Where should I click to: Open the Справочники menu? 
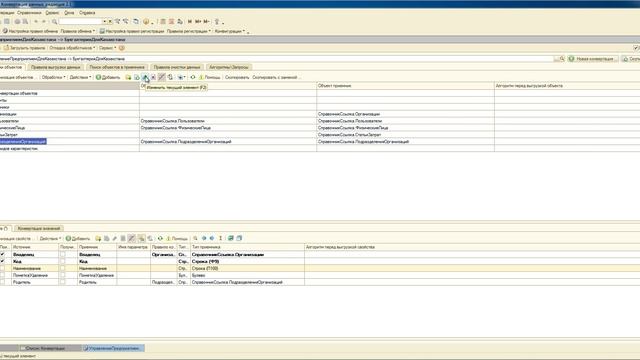point(29,13)
